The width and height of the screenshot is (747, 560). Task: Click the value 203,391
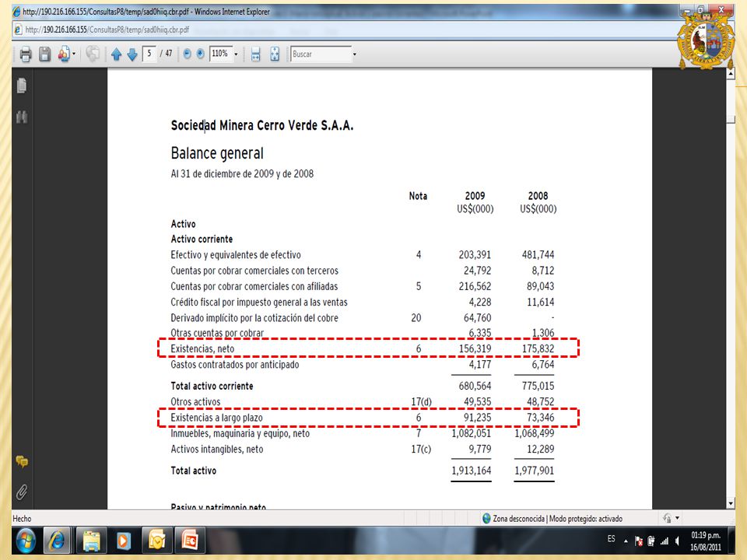[475, 255]
